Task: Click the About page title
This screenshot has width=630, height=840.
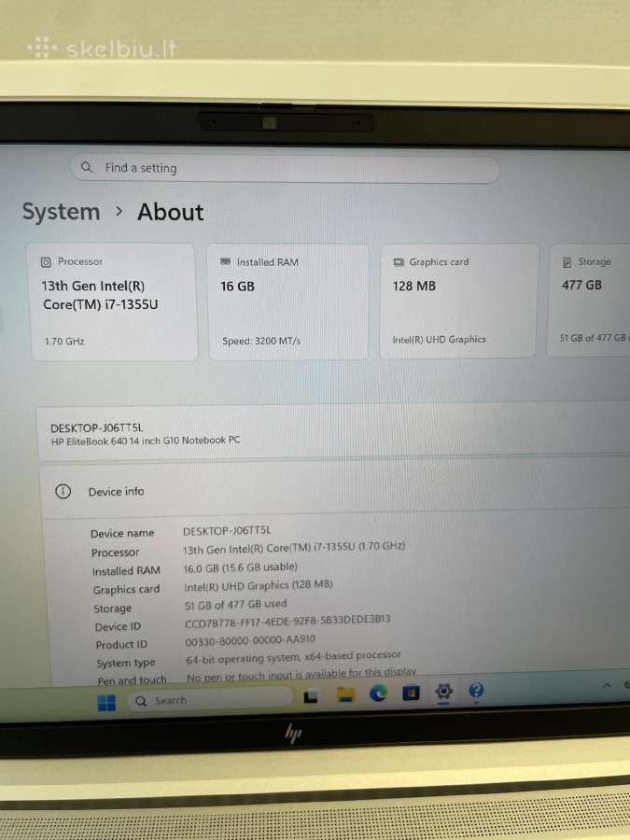Action: [x=171, y=212]
